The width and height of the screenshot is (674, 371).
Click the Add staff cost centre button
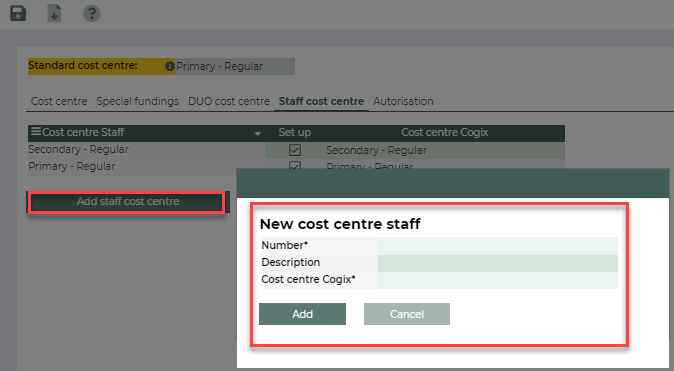[127, 202]
